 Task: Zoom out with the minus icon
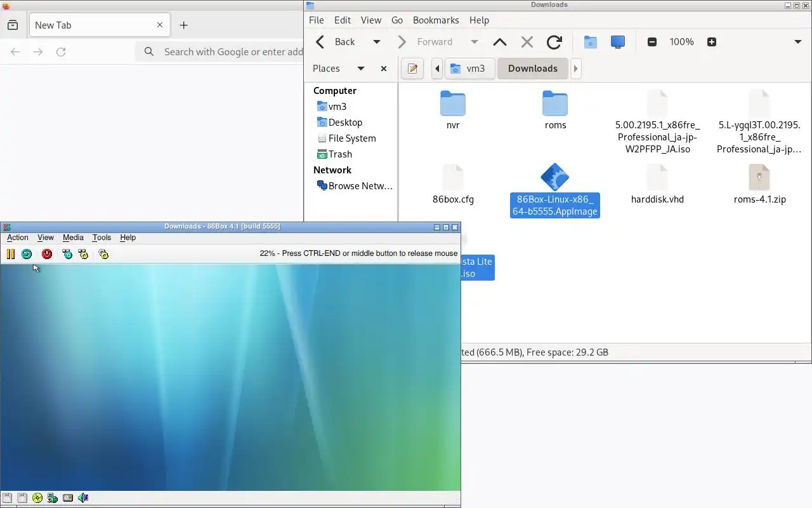(x=652, y=42)
